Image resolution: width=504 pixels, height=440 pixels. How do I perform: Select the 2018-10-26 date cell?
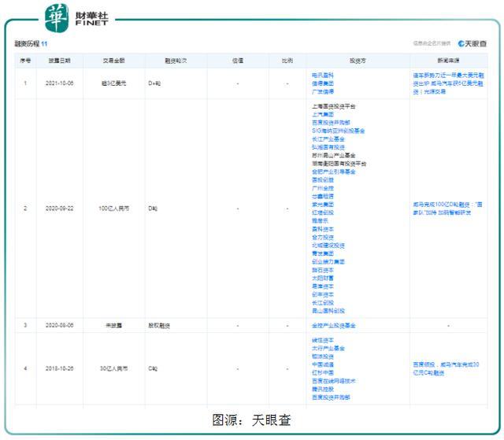click(60, 368)
